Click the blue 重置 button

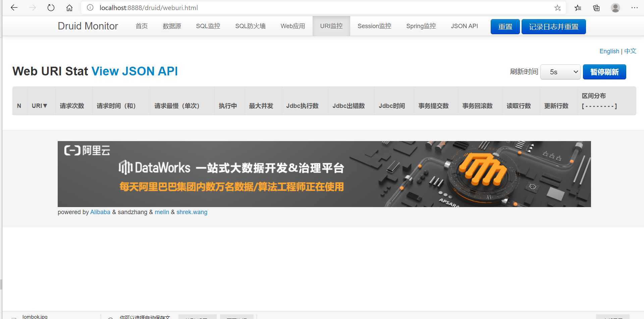(505, 27)
